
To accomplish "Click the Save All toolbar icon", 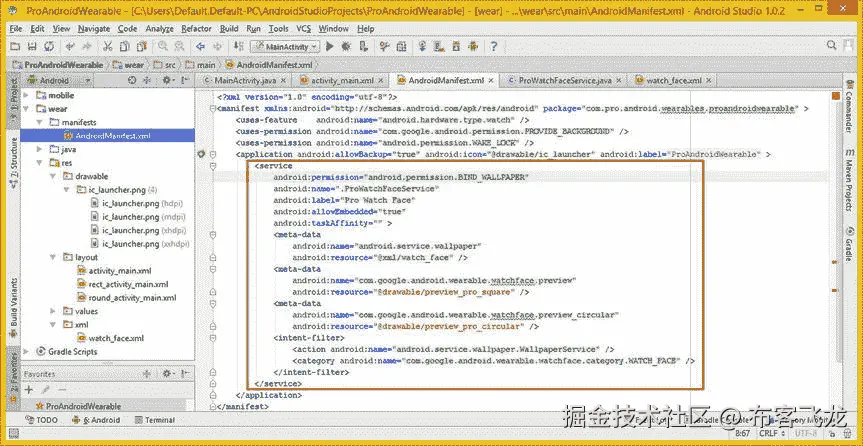I will click(32, 46).
